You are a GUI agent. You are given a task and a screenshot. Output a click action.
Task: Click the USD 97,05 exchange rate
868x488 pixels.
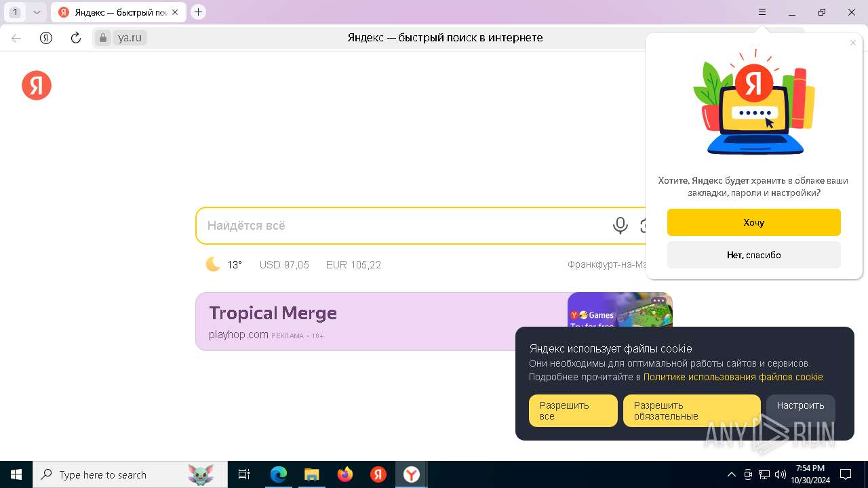pyautogui.click(x=284, y=265)
